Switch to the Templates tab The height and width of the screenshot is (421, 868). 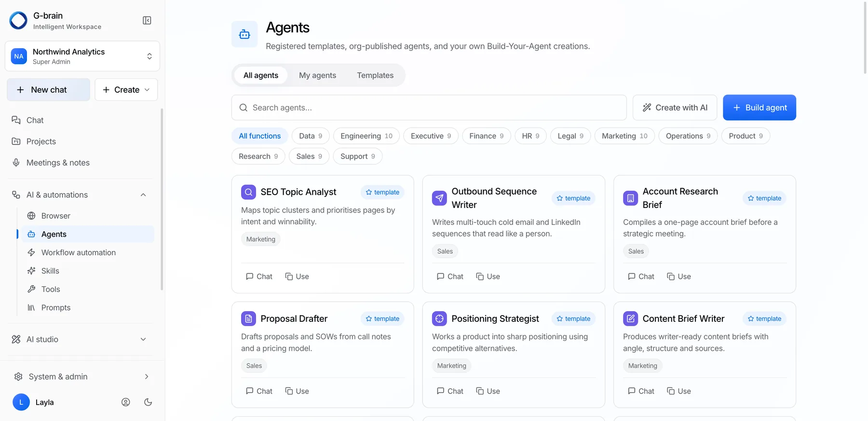tap(375, 75)
